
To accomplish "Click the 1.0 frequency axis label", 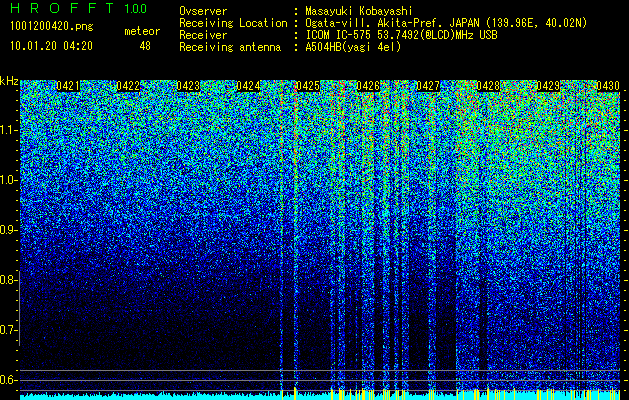I will click(7, 180).
